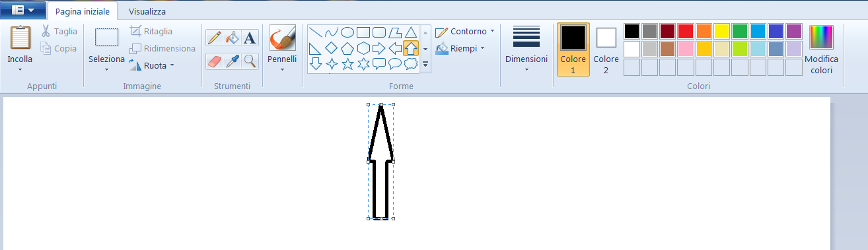The height and width of the screenshot is (250, 868).
Task: Pick the Oval shape
Action: pyautogui.click(x=347, y=32)
